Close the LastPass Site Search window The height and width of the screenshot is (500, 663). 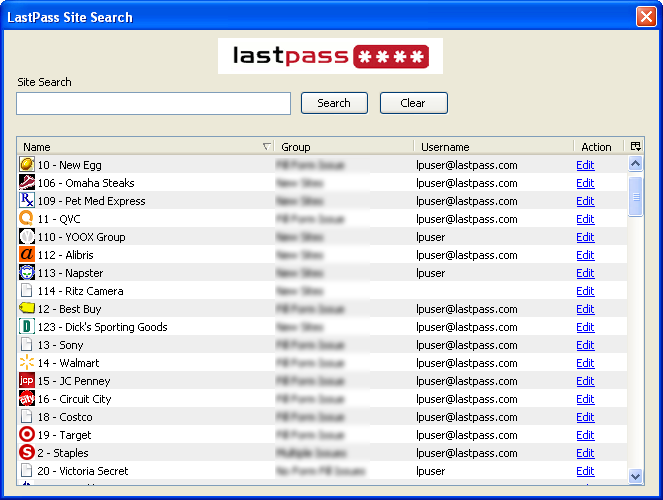[646, 17]
